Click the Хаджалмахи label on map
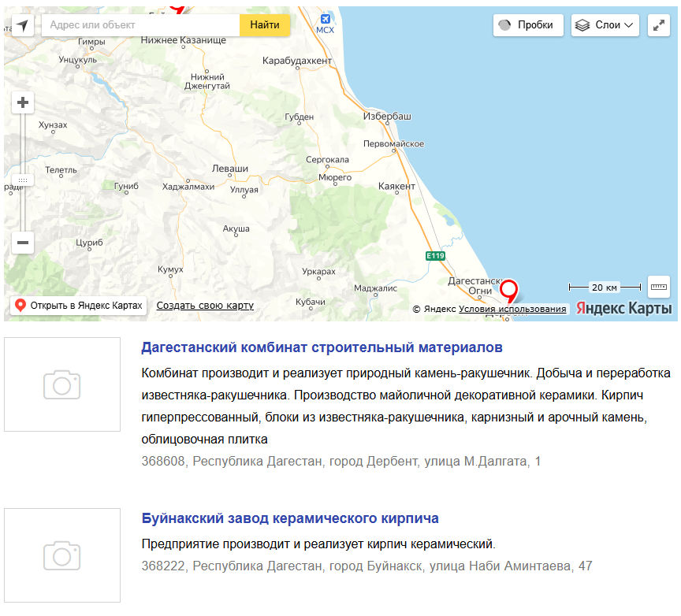 [188, 187]
